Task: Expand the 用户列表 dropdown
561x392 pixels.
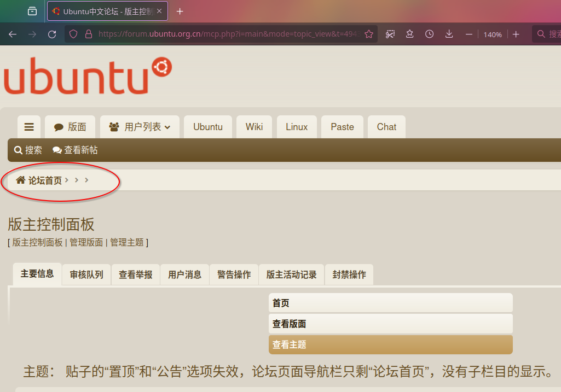Action: 140,127
